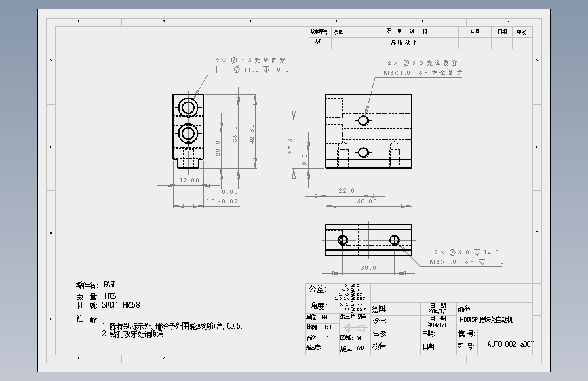
Task: Click the '审核' revision table header
Action: click(522, 32)
